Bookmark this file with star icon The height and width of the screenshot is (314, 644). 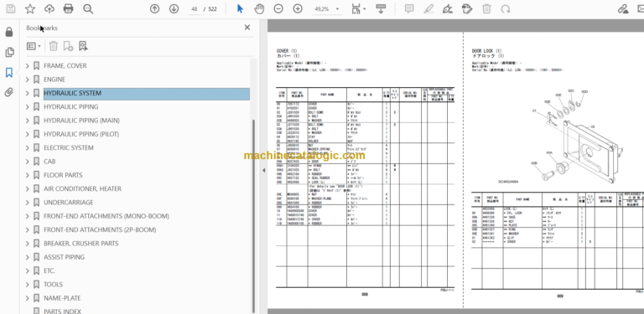coord(30,8)
